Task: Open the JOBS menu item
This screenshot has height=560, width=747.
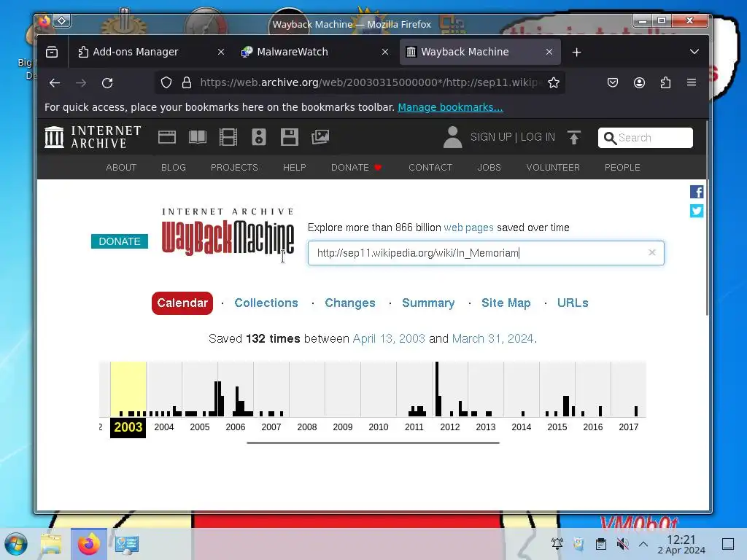Action: (489, 168)
